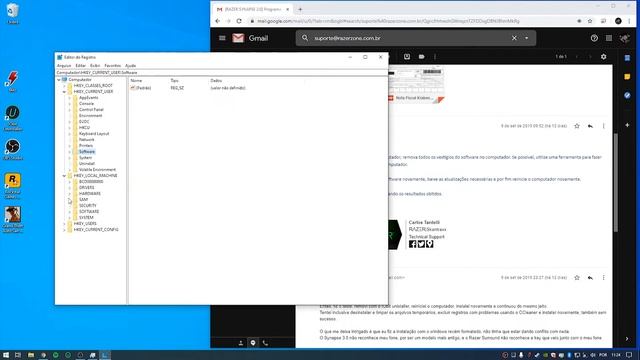Open the more options dots in Gmail toolbar
The image size is (640, 360).
435,57
